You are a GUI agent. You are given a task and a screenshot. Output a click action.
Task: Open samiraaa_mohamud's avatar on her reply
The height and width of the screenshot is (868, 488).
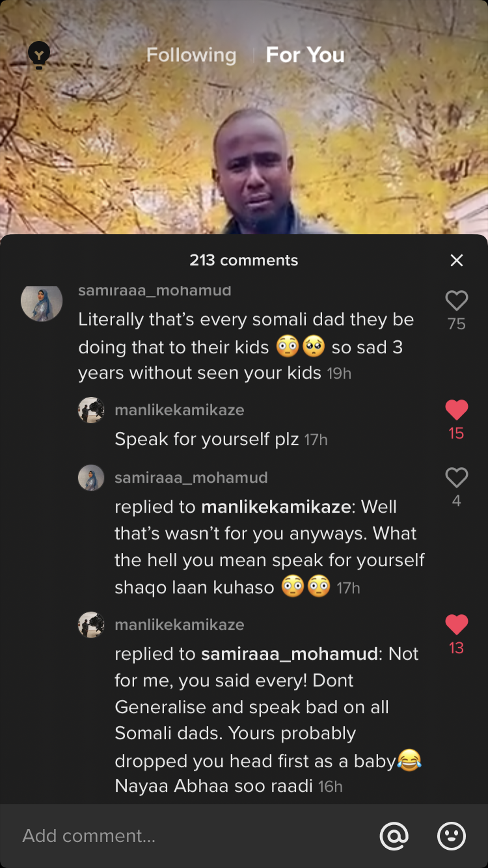click(91, 478)
